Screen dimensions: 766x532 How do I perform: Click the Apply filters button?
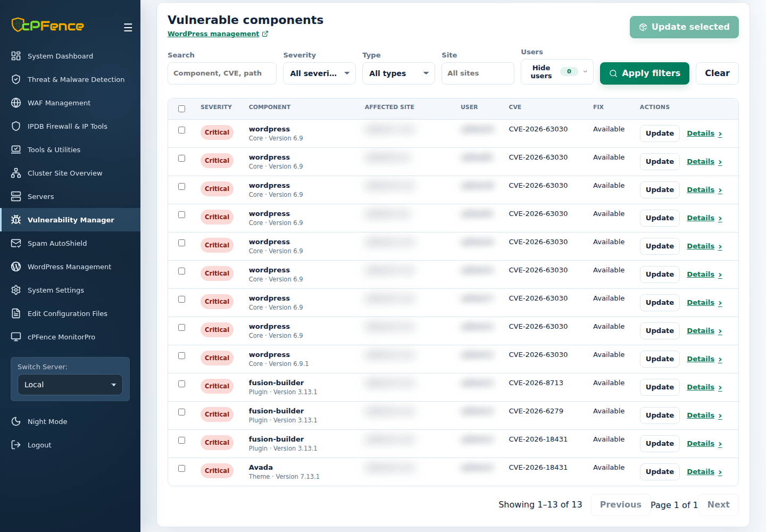point(645,73)
